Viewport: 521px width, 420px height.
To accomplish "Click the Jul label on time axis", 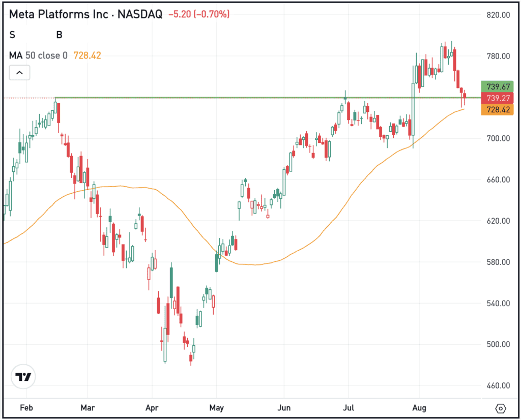I will [349, 408].
